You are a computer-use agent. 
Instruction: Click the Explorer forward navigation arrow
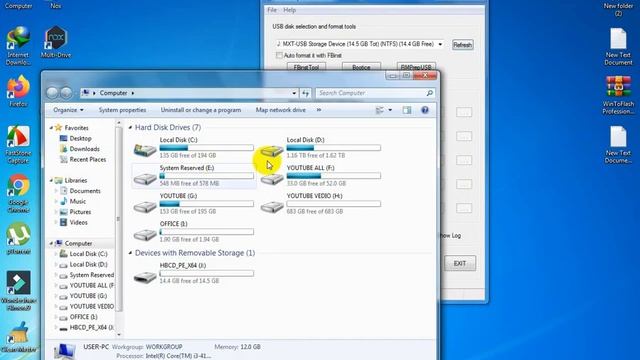click(x=67, y=93)
